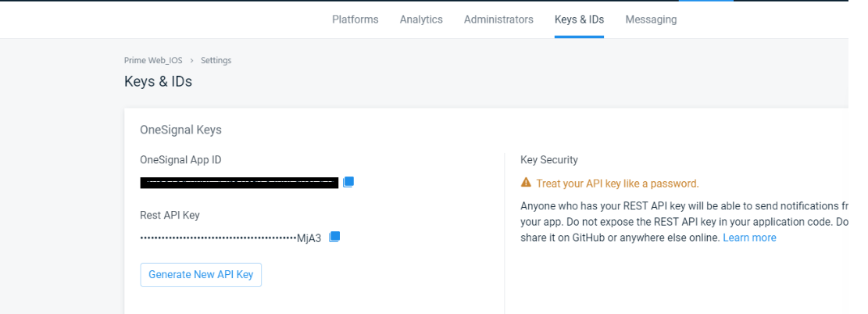Navigate to Prime Web_IOS breadcrumb

(153, 60)
